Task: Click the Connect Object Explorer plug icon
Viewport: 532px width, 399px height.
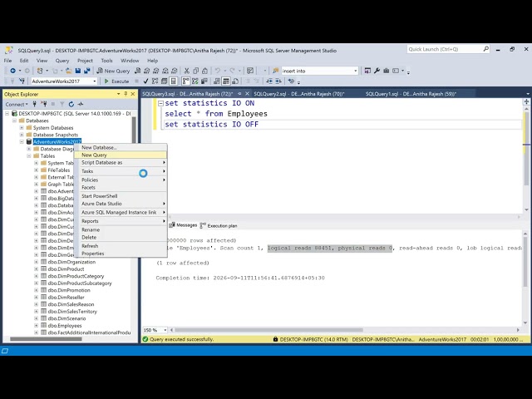Action: click(35, 104)
